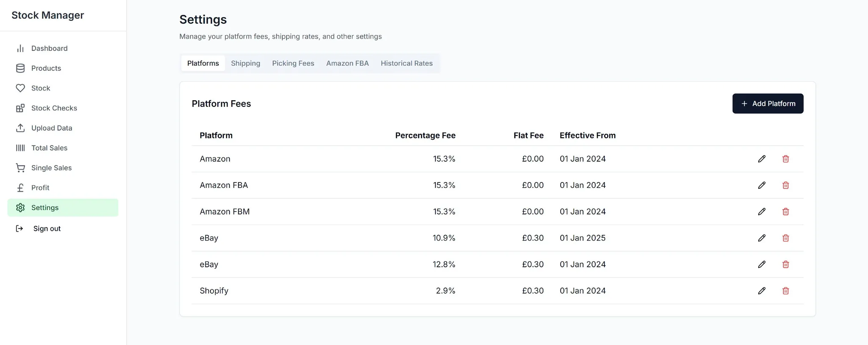Screen dimensions: 868x345
Task: Click the Settings gear icon in sidebar
Action: pos(20,208)
